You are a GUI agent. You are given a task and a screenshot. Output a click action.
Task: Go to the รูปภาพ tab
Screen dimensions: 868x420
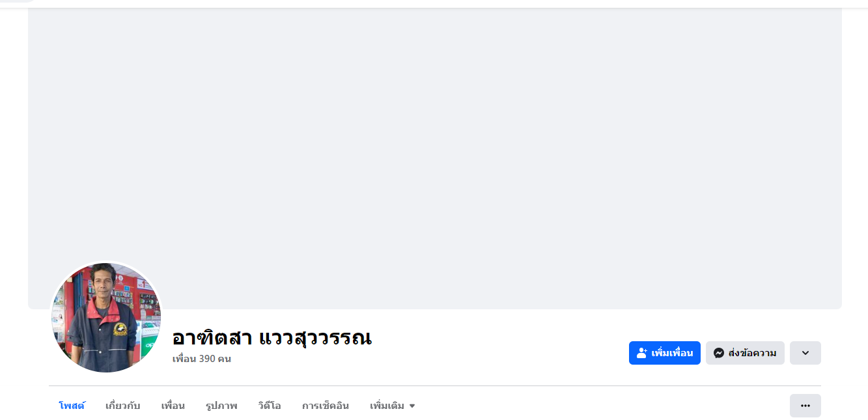click(221, 406)
